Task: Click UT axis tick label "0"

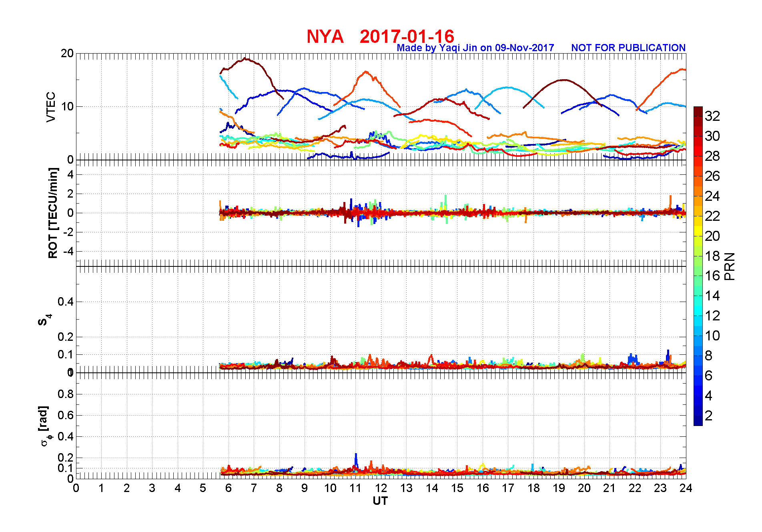Action: point(76,488)
